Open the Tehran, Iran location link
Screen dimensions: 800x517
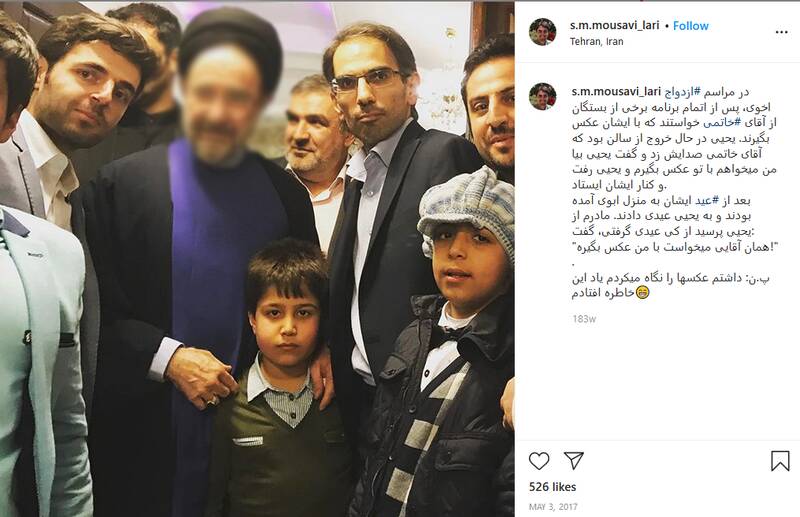596,41
